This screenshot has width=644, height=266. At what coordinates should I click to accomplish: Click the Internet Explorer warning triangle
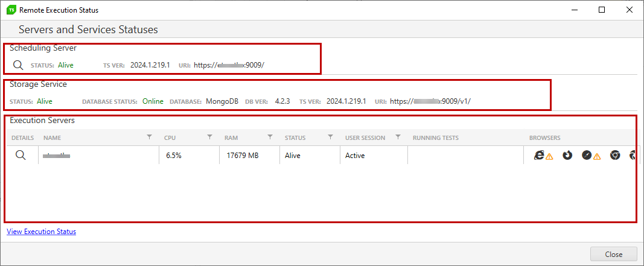coord(549,156)
